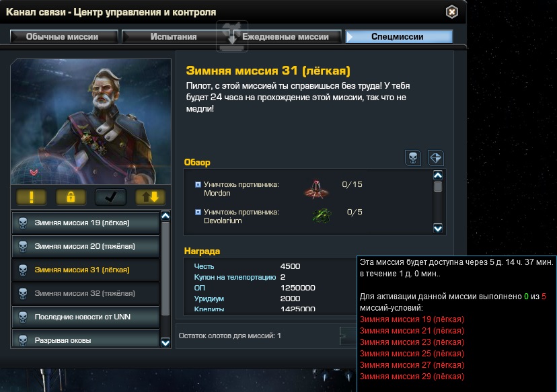The height and width of the screenshot is (392, 557).
Task: Open the Ежедневные миссии tab
Action: [286, 36]
